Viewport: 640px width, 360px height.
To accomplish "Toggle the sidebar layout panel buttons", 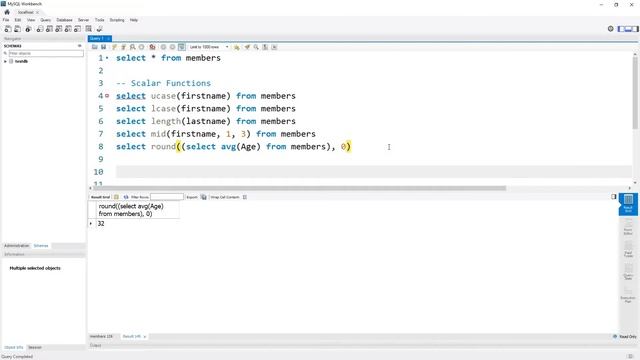I will (x=628, y=29).
